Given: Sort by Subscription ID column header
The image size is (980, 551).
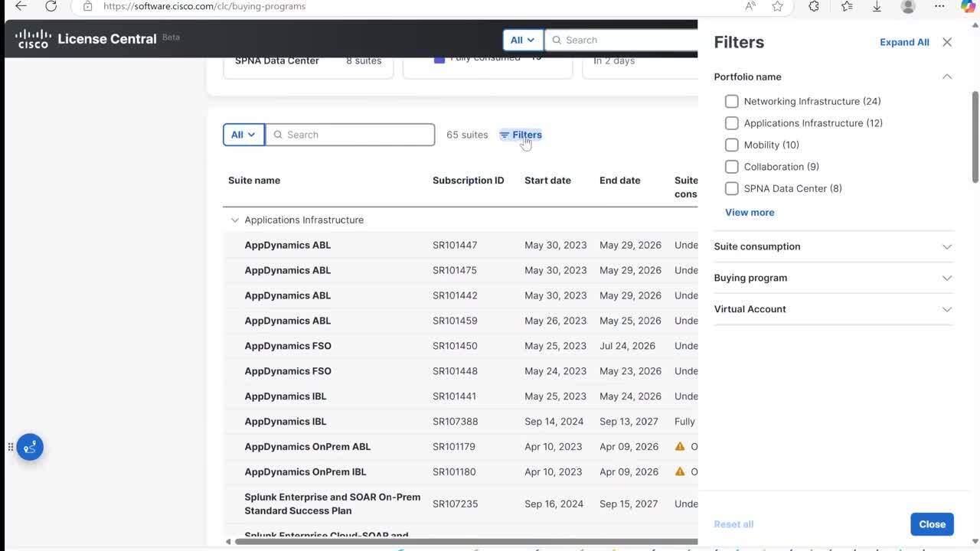Looking at the screenshot, I should (x=469, y=181).
